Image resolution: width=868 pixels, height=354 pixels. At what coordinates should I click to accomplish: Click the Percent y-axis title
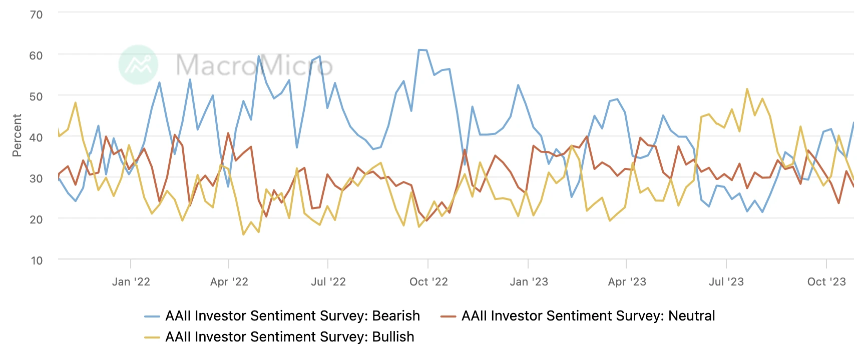[x=17, y=135]
